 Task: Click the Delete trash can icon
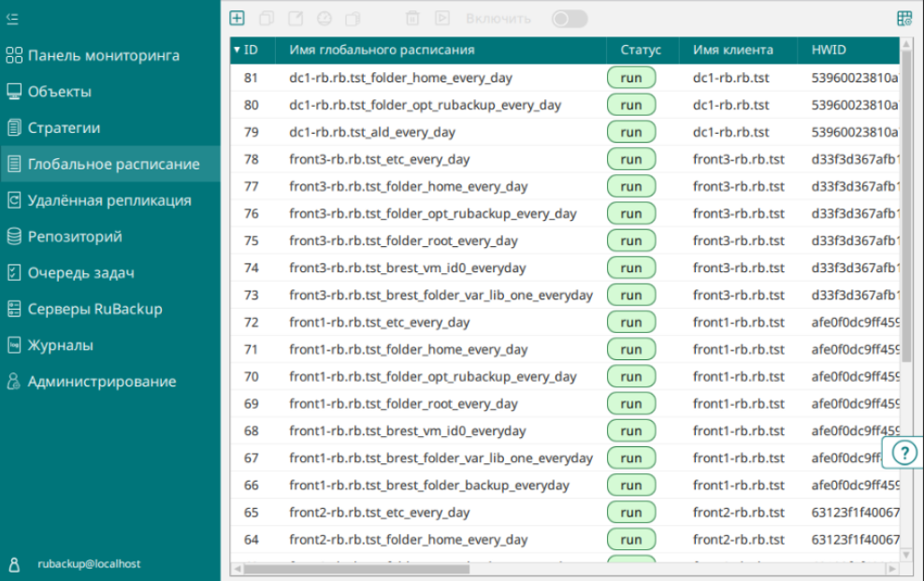click(x=412, y=19)
